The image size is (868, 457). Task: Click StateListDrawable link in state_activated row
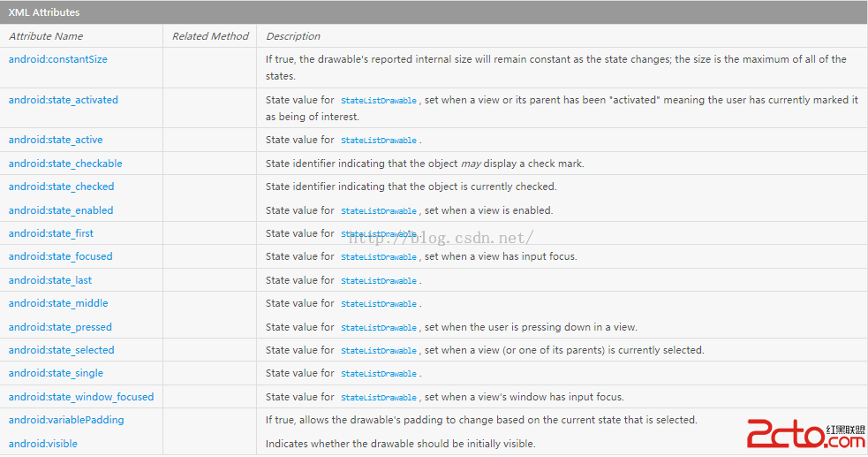(x=379, y=101)
